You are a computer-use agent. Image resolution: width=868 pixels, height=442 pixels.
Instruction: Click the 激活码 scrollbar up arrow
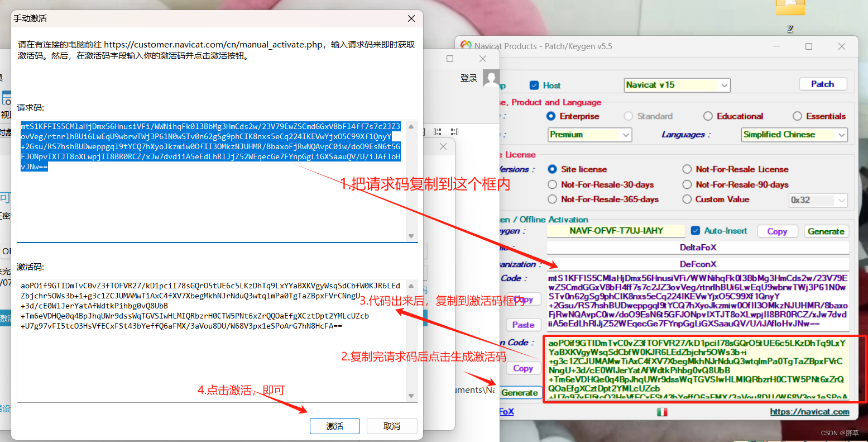411,286
